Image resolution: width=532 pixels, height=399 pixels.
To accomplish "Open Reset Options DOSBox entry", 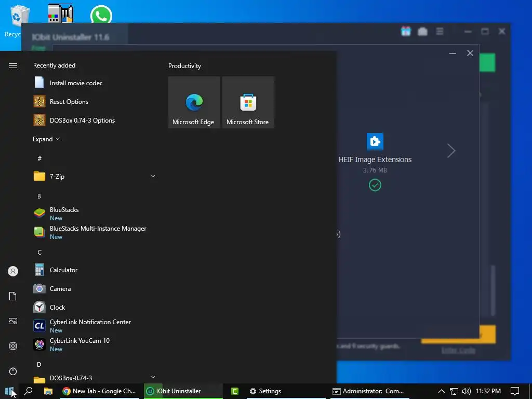I will pos(94,101).
